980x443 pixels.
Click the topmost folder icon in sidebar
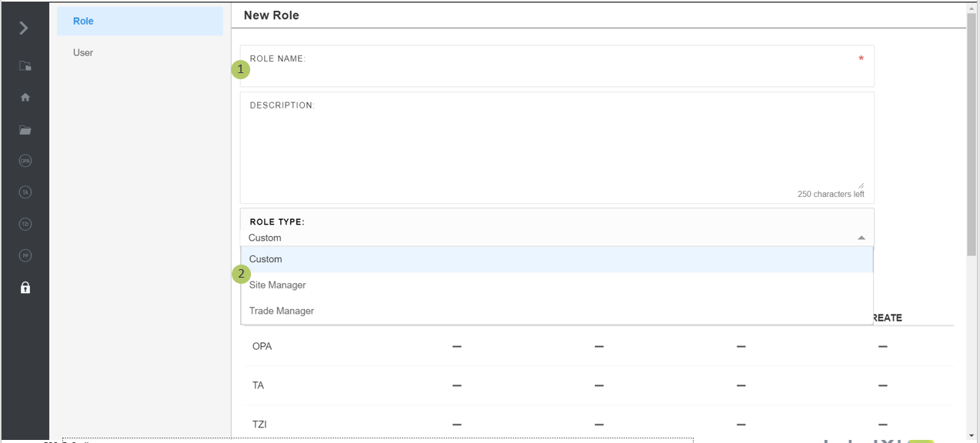[25, 66]
